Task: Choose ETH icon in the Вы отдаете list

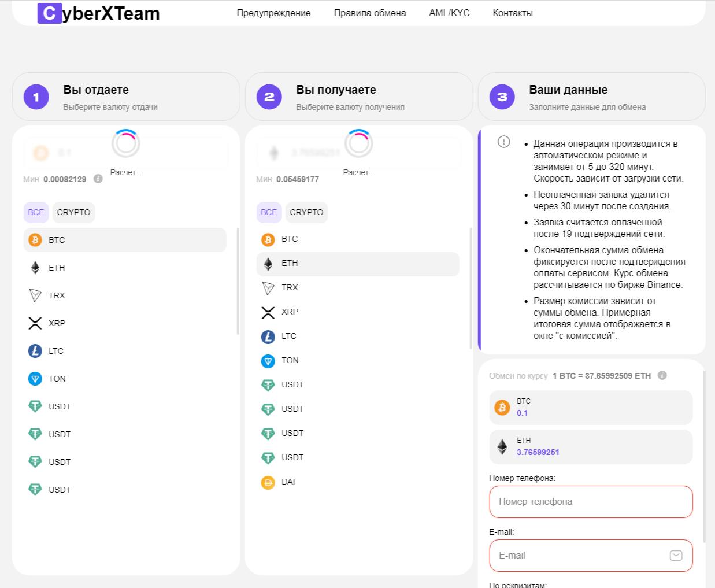Action: (x=35, y=268)
